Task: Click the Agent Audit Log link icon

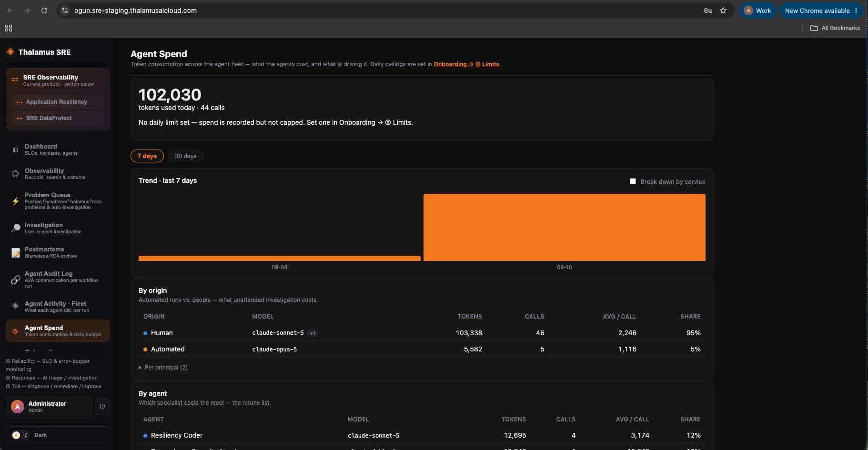Action: pos(15,280)
